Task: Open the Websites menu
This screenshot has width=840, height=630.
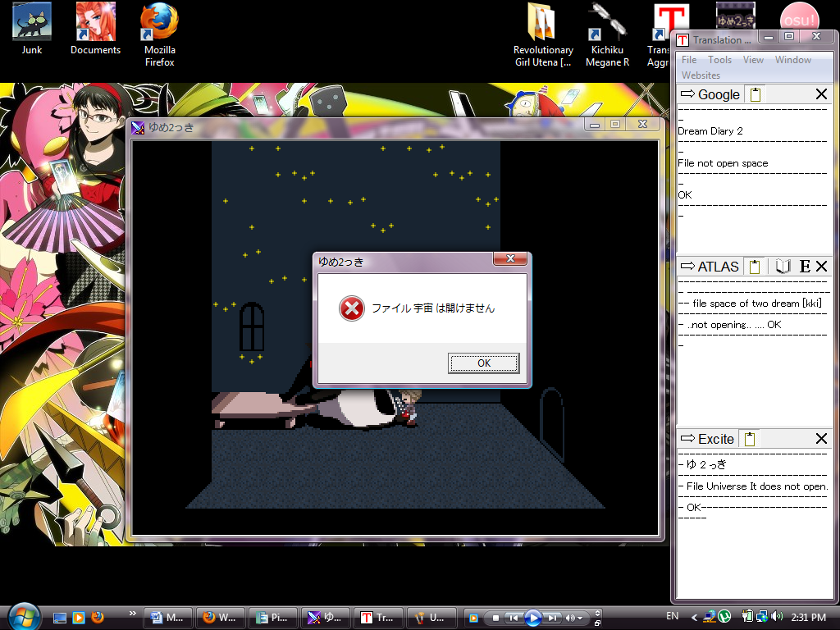Action: (701, 75)
